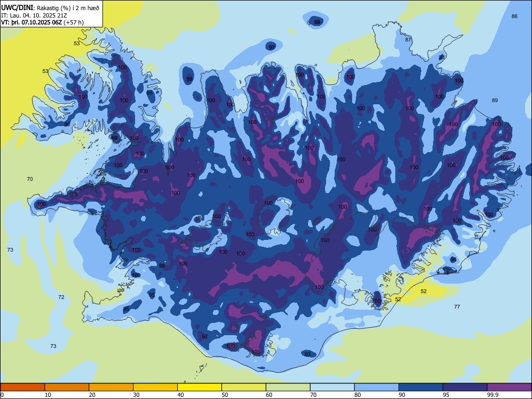Click the '50' legend tick label
The height and width of the screenshot is (399, 532).
pyautogui.click(x=225, y=395)
